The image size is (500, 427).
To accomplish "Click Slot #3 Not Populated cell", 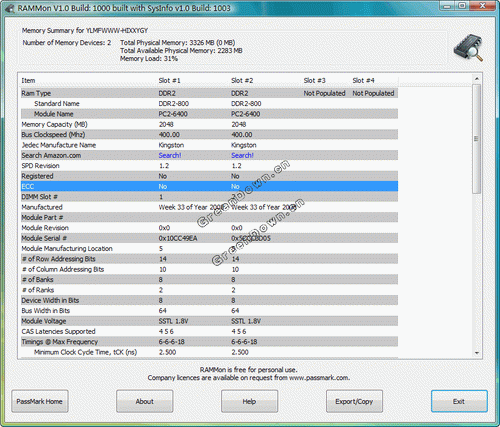I will pos(324,93).
